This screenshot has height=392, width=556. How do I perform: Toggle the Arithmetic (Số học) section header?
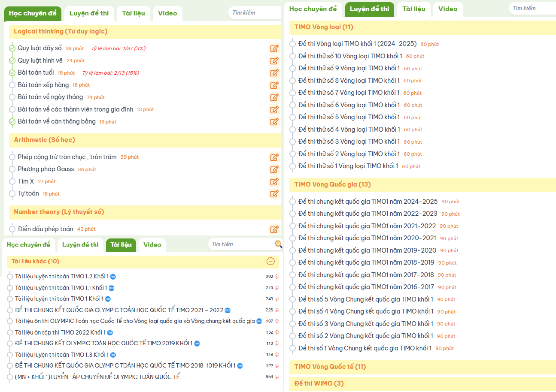[145, 140]
